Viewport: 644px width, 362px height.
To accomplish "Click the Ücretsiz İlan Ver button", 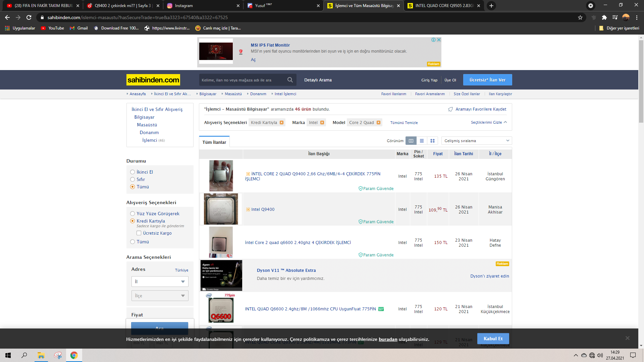I will pyautogui.click(x=487, y=80).
